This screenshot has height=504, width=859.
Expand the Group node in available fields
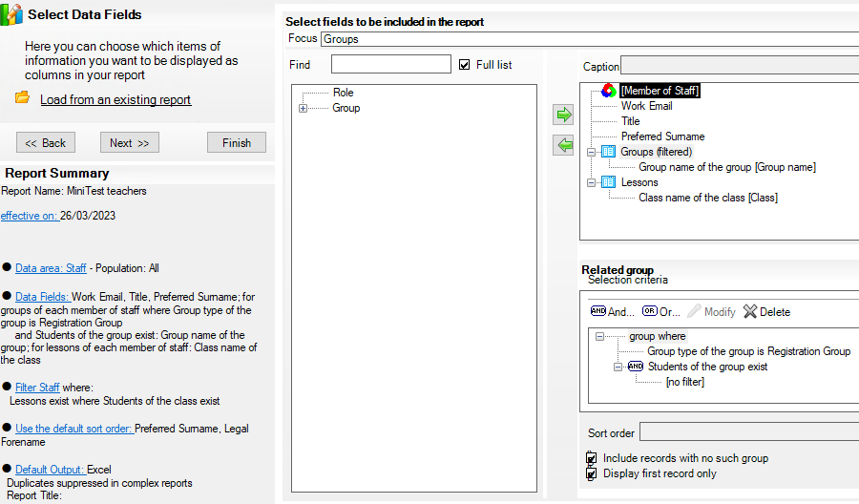pyautogui.click(x=303, y=108)
